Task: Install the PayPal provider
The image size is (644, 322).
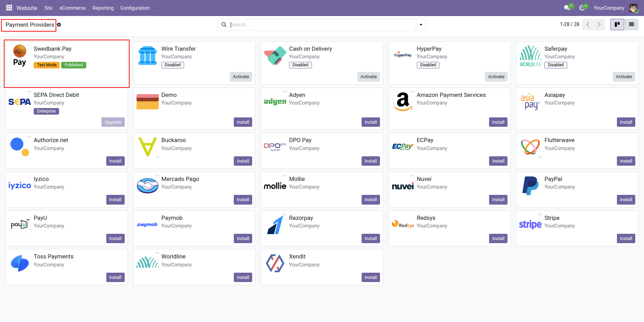Action: pyautogui.click(x=626, y=200)
